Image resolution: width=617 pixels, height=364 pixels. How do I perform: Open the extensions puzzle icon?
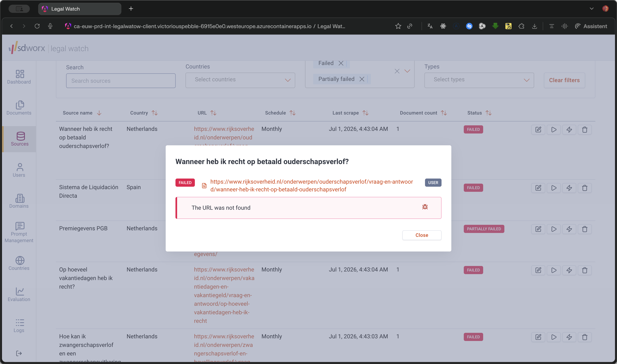(x=521, y=26)
